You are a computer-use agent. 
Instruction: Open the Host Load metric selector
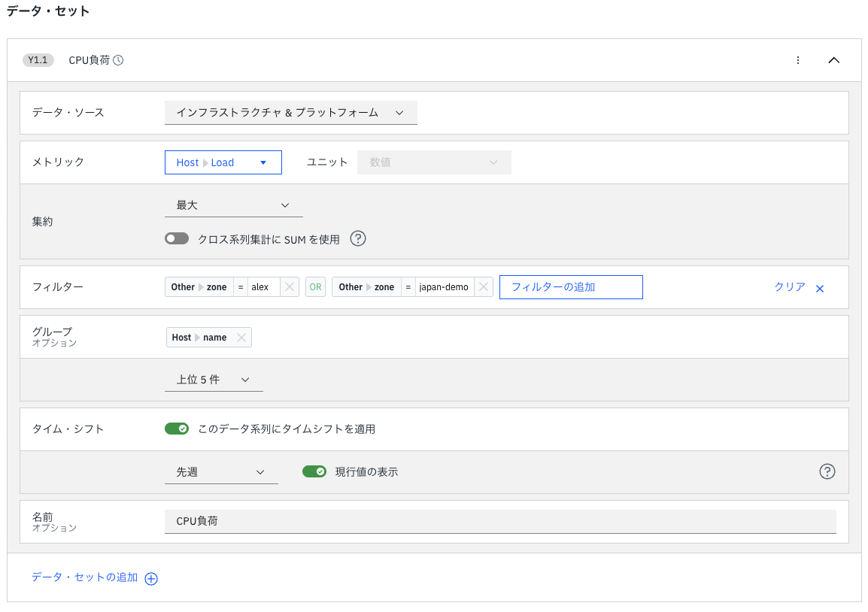[223, 162]
